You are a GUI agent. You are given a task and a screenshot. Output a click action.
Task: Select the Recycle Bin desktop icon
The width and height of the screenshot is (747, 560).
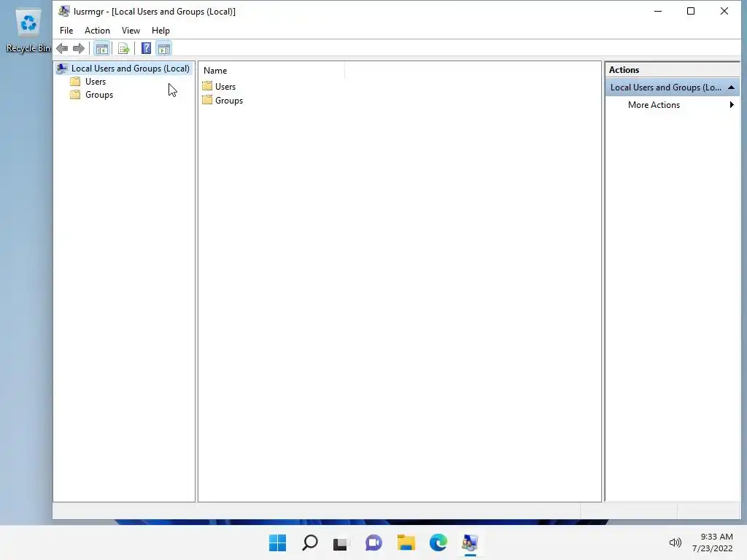click(x=28, y=29)
